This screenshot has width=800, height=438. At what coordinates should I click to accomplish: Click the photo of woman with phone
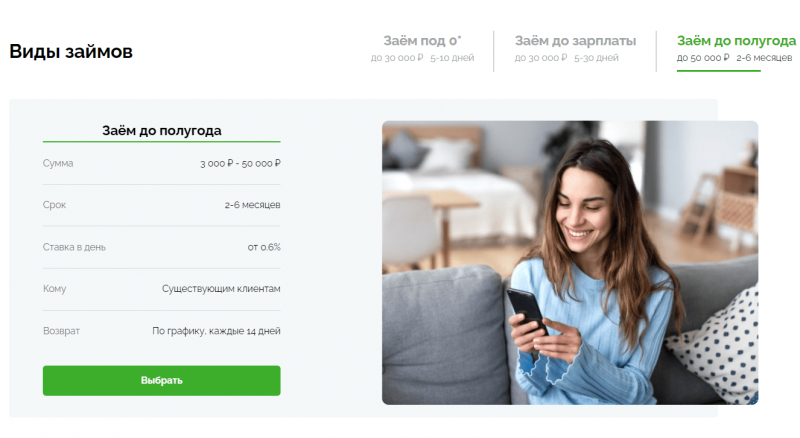(570, 262)
